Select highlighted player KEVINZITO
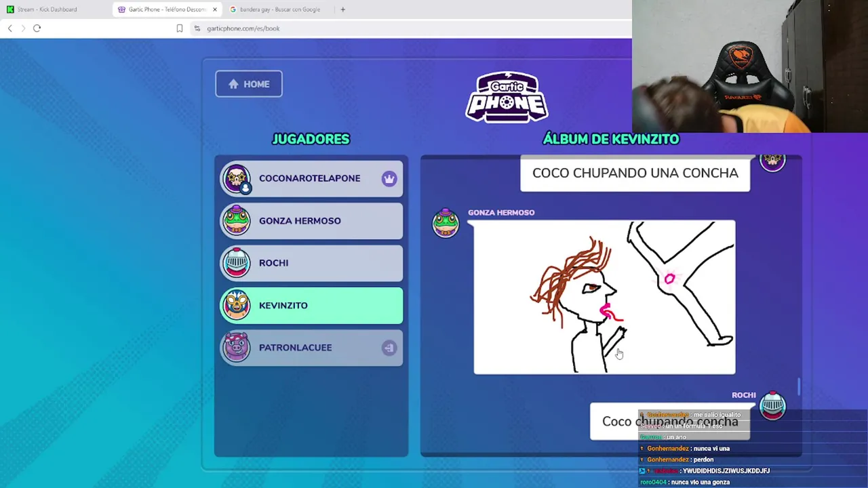 (311, 306)
